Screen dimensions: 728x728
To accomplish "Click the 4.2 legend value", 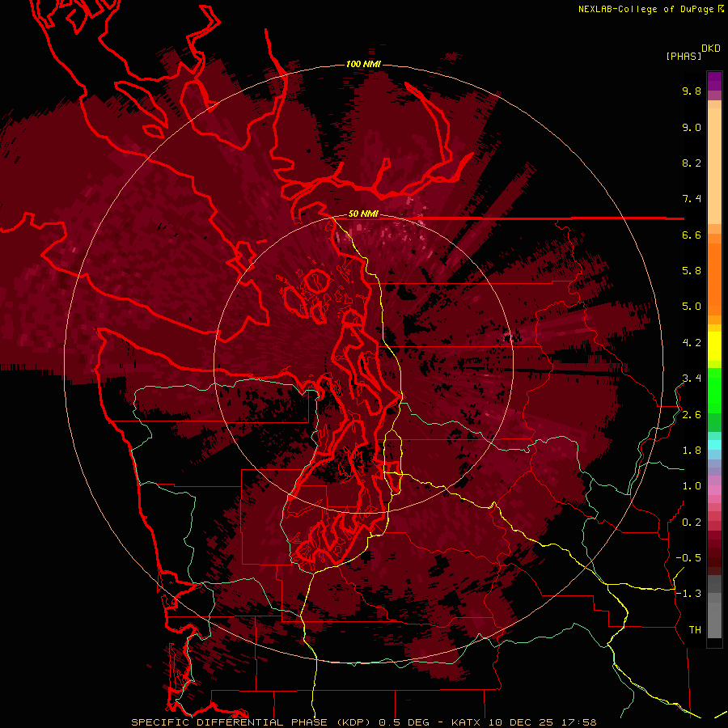I will click(x=692, y=343).
